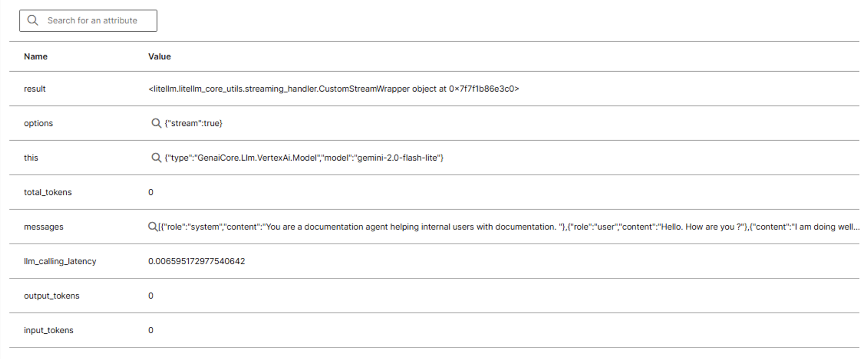Click the {"stream":true} options value

tap(193, 123)
